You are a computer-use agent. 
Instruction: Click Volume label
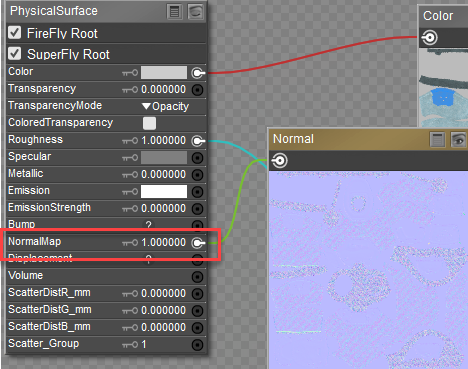pyautogui.click(x=26, y=275)
